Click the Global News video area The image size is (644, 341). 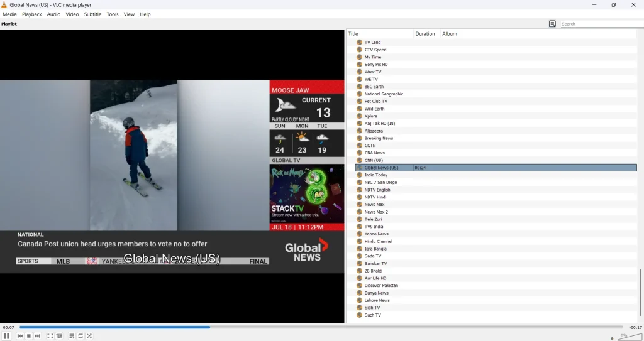click(172, 176)
